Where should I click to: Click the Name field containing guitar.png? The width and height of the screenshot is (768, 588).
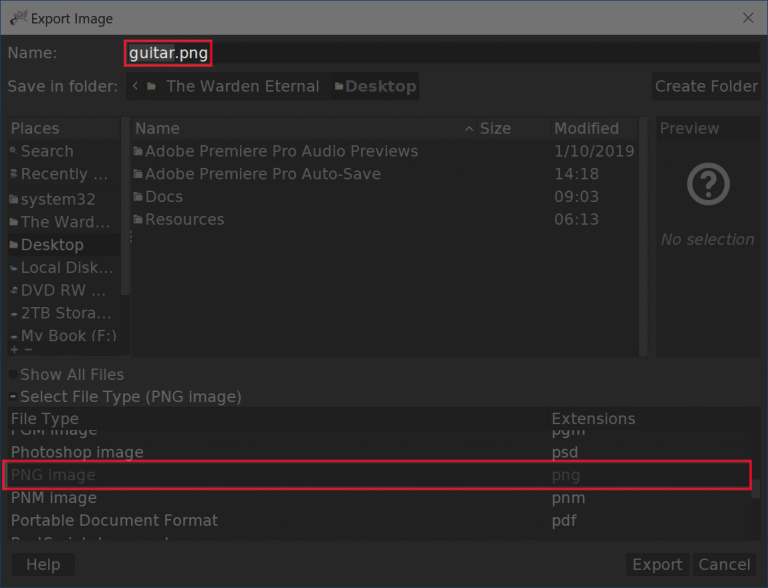click(x=168, y=53)
